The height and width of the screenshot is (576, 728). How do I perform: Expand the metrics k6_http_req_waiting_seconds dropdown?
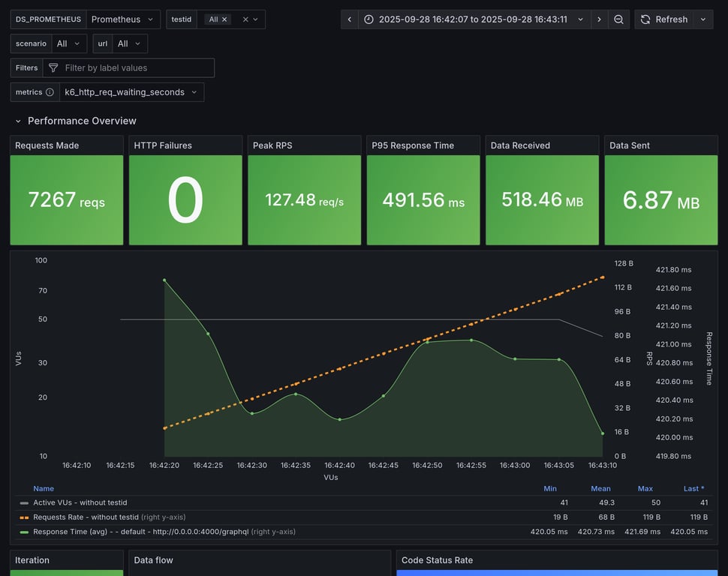point(131,92)
